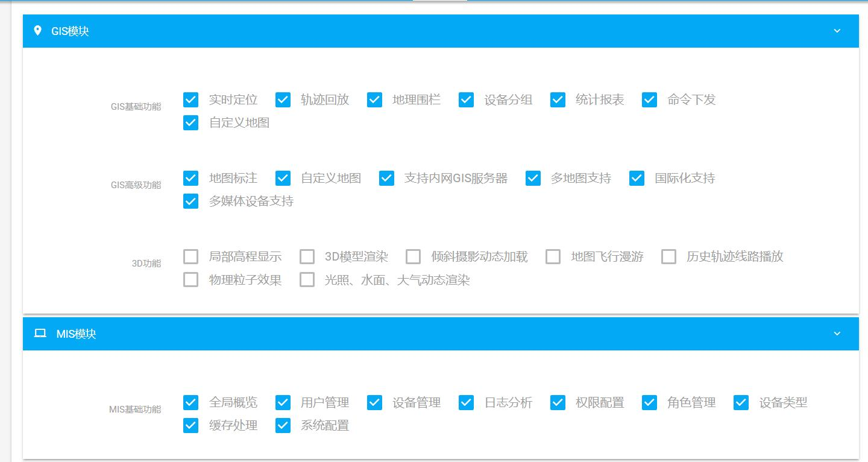Enable 局部高程显示 under 3D功能
The width and height of the screenshot is (868, 462).
(x=191, y=256)
